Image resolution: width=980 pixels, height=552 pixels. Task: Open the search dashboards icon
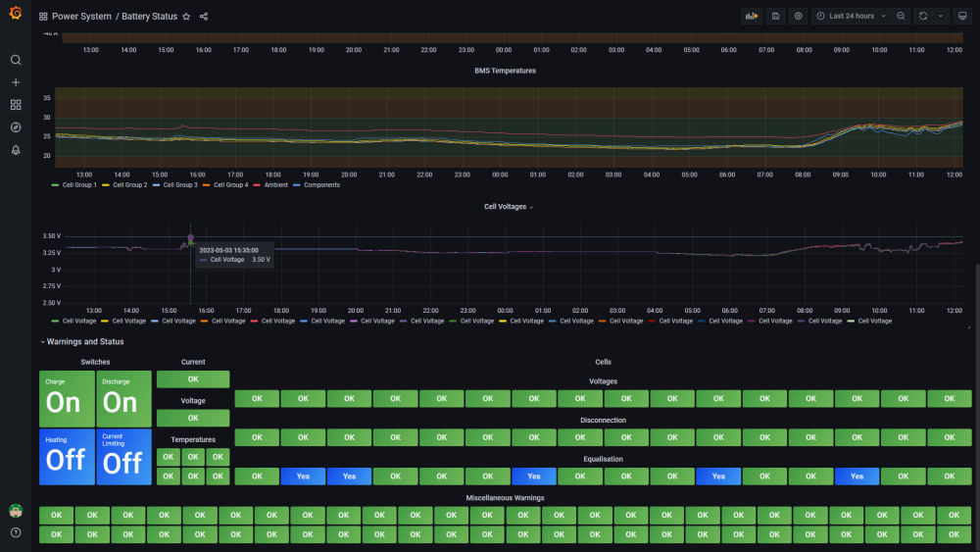coord(16,60)
